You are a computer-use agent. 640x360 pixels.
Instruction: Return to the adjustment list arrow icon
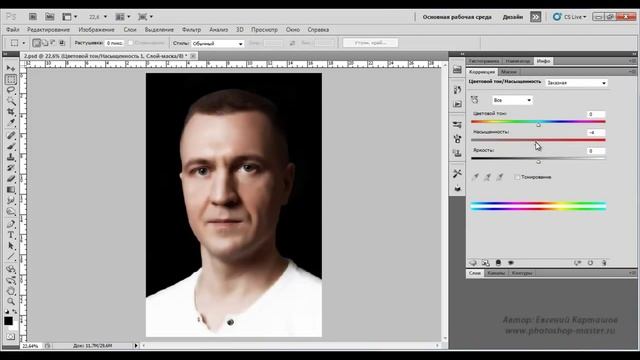(473, 263)
